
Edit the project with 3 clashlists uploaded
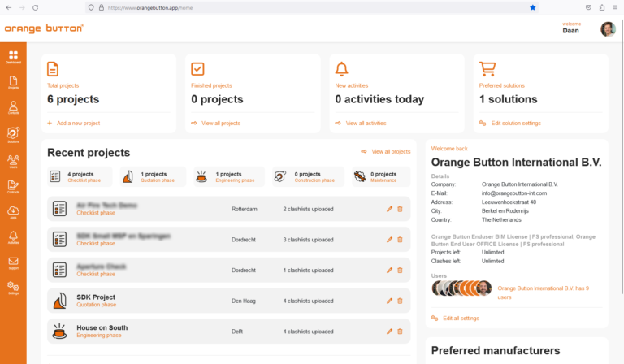(x=389, y=240)
